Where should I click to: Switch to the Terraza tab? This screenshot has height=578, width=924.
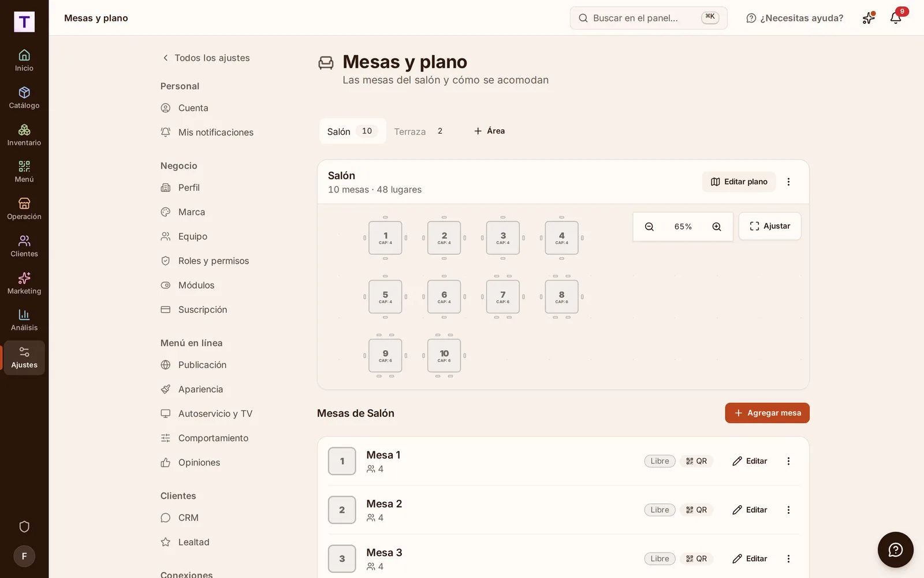tap(420, 132)
